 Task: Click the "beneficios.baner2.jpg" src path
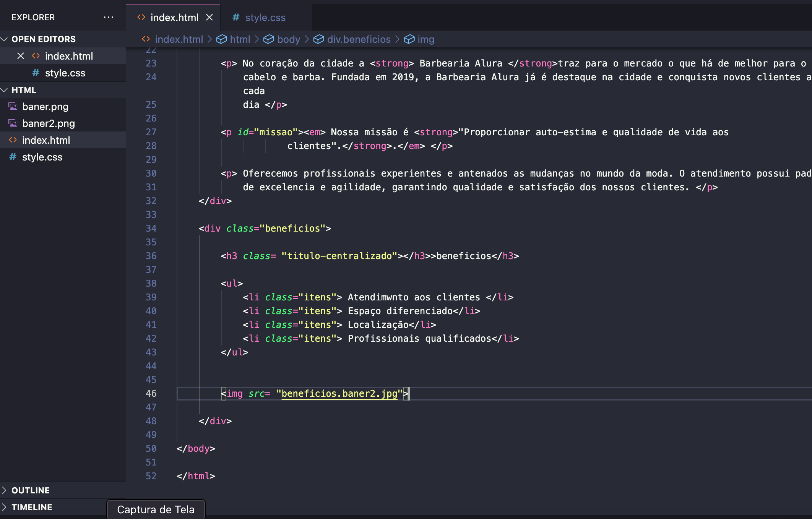(x=339, y=393)
